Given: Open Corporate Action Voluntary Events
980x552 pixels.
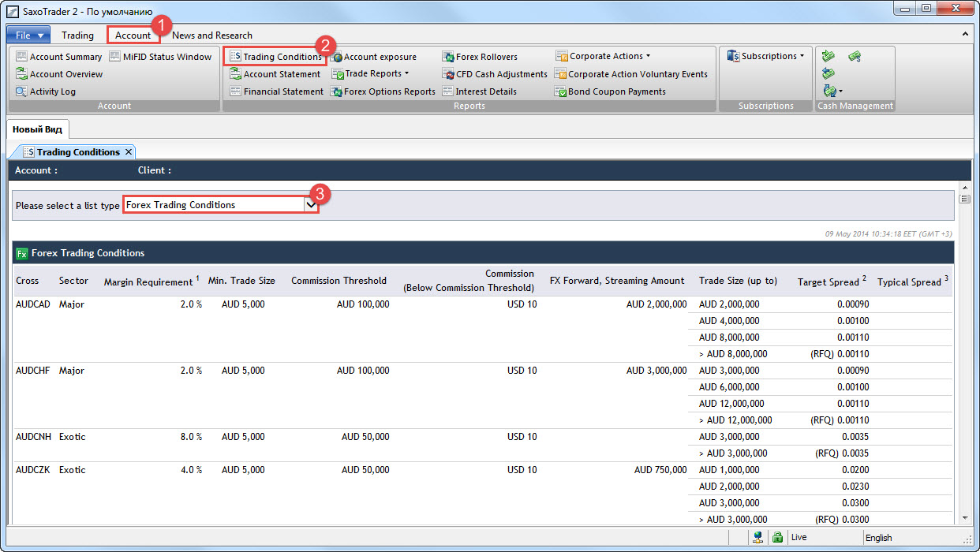Looking at the screenshot, I should click(631, 74).
